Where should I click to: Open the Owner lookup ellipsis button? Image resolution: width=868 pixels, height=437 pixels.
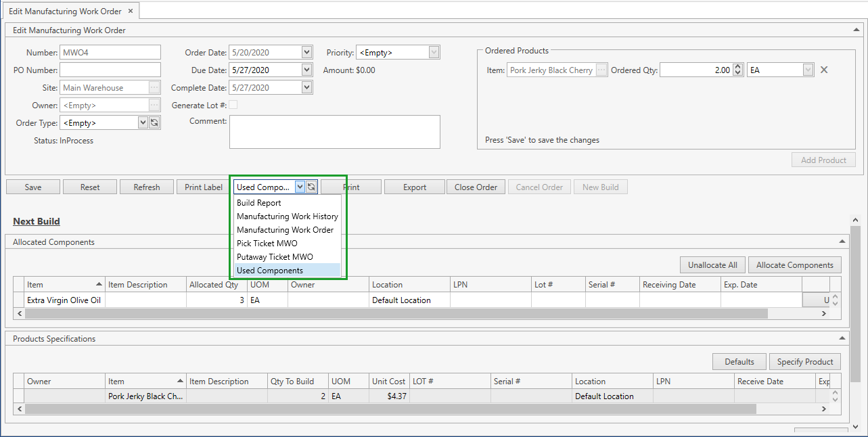coord(154,105)
